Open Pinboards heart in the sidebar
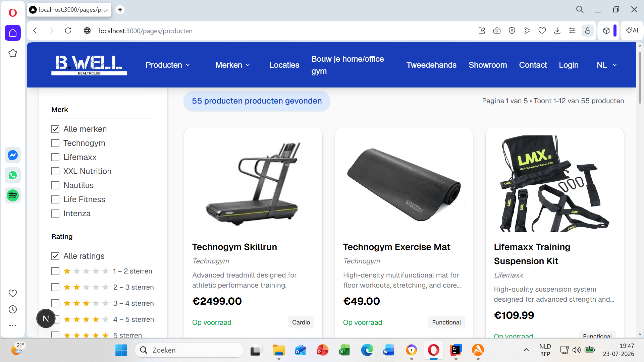Viewport: 644px width, 362px height. click(x=13, y=293)
